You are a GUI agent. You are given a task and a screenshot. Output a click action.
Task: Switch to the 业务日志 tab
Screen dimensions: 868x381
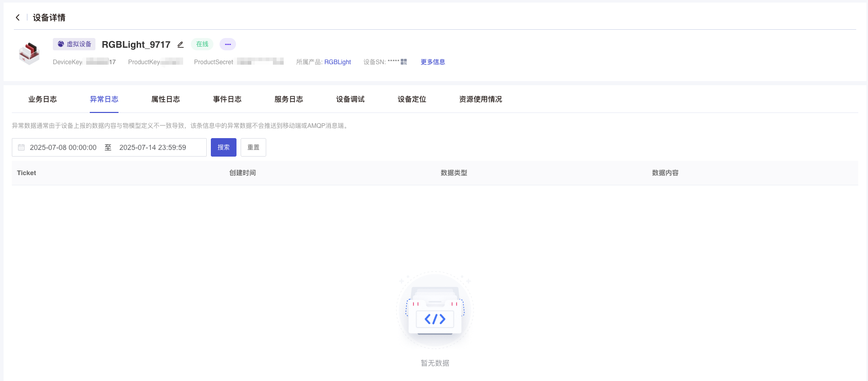(43, 99)
